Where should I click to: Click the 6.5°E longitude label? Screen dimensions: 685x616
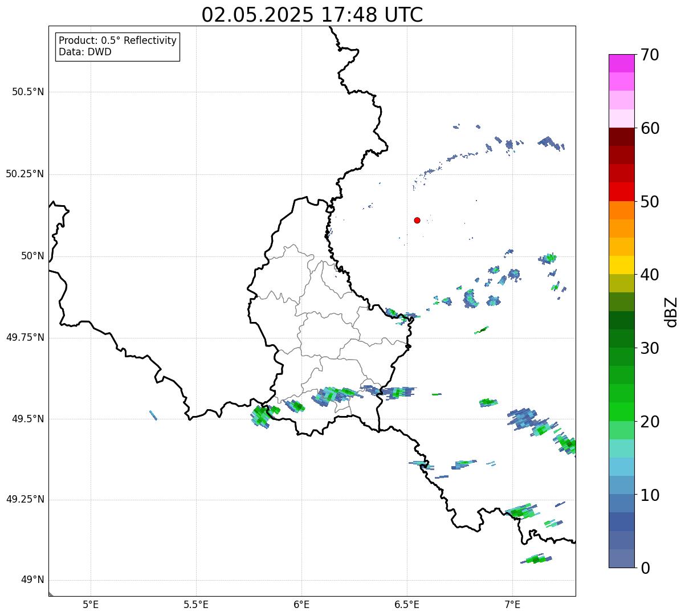coord(407,604)
